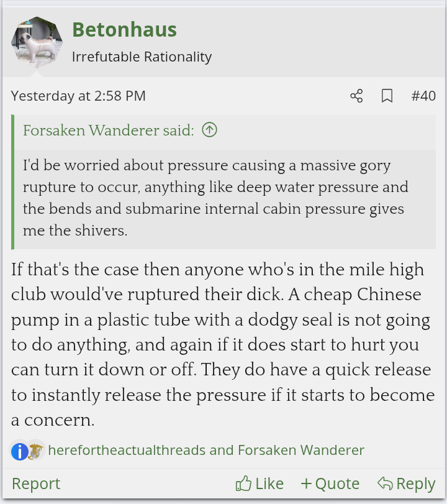This screenshot has width=447, height=504.
Task: Click the 'Irrefutable Rationality' user title
Action: 142,57
